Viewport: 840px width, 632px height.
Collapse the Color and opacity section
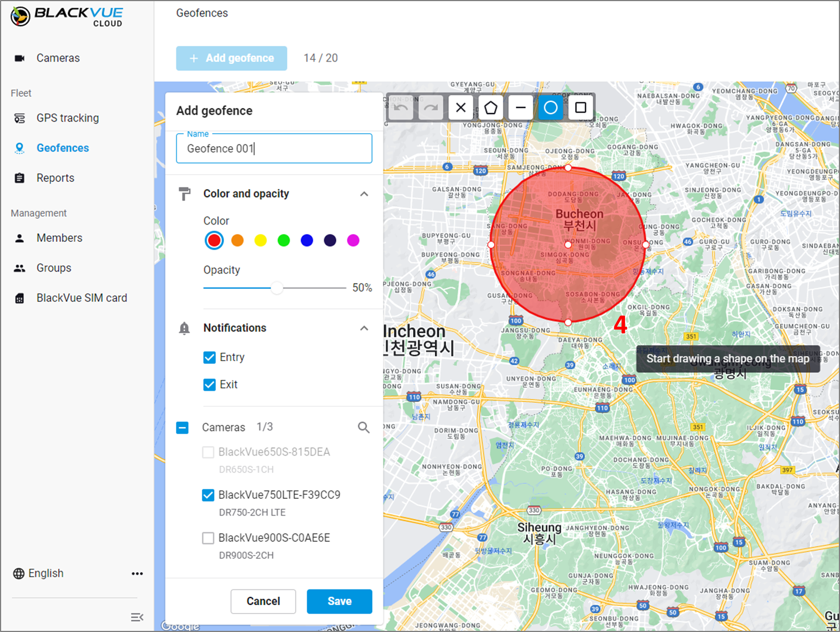(364, 194)
